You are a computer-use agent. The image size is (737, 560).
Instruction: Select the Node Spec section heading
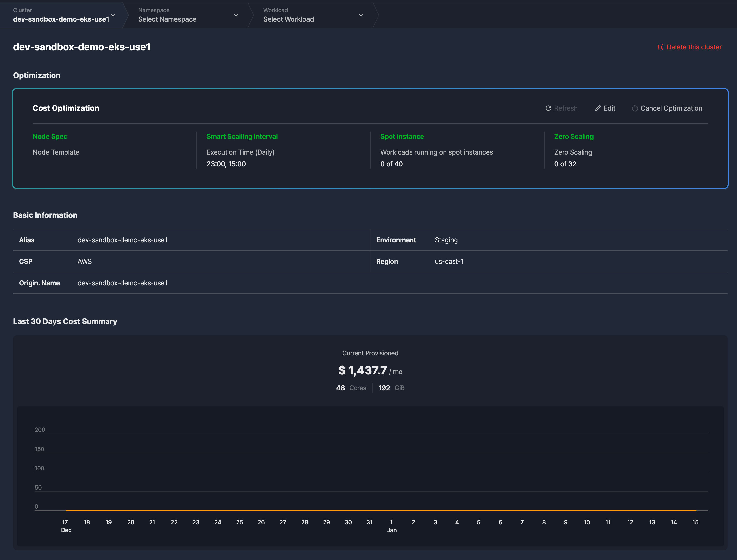point(50,137)
